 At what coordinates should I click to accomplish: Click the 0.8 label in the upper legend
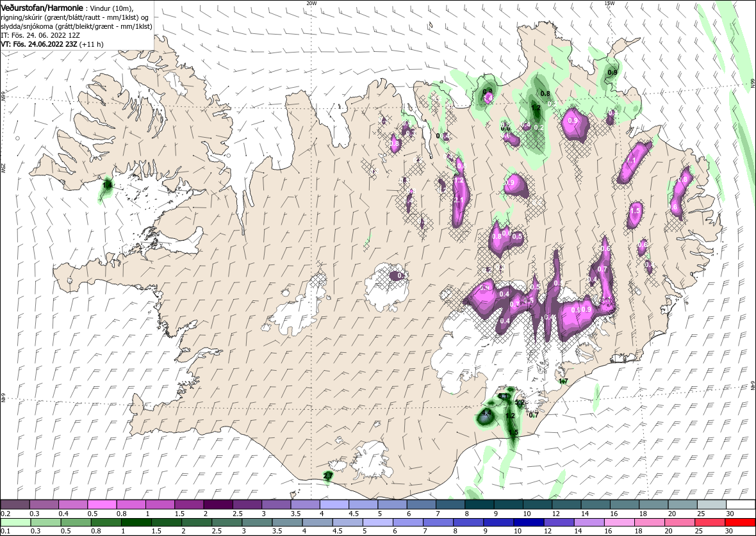click(122, 514)
